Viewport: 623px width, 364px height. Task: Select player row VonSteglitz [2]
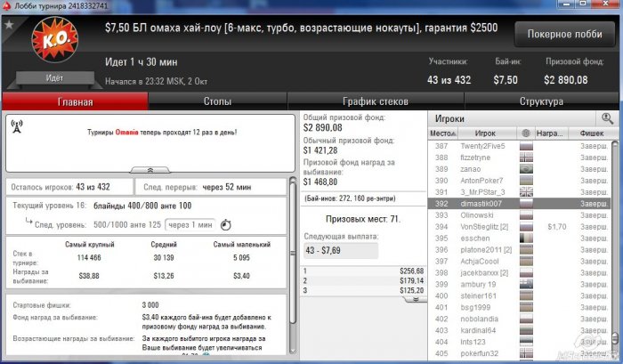519,227
